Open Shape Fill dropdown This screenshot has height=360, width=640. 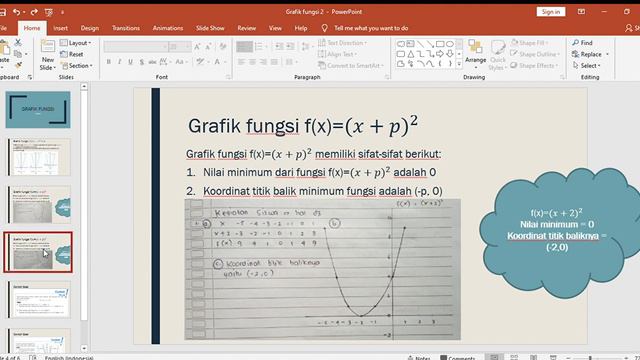(529, 43)
